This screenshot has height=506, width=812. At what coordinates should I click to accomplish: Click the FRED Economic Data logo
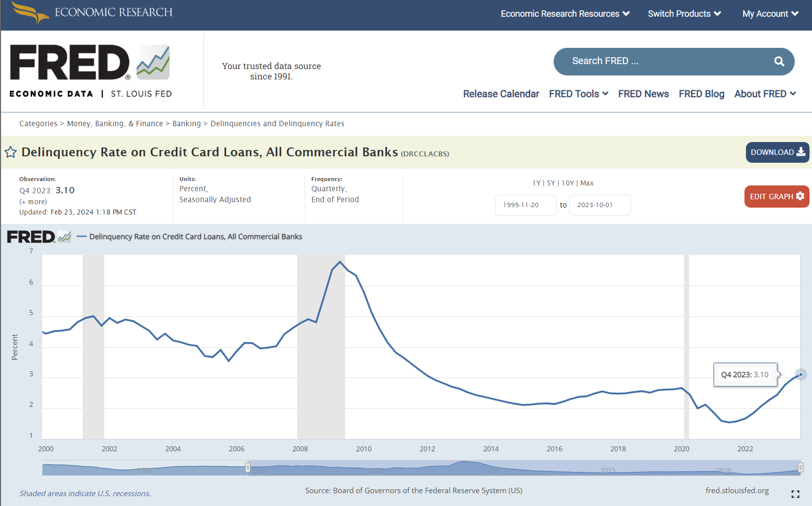pyautogui.click(x=91, y=71)
